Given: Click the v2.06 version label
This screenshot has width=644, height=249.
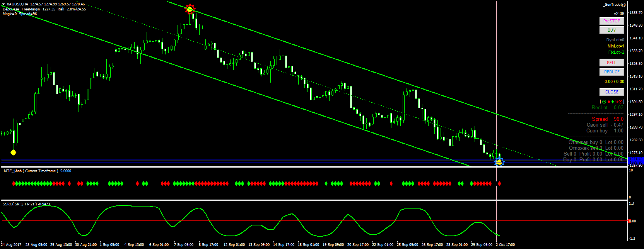Looking at the screenshot, I should tap(619, 14).
